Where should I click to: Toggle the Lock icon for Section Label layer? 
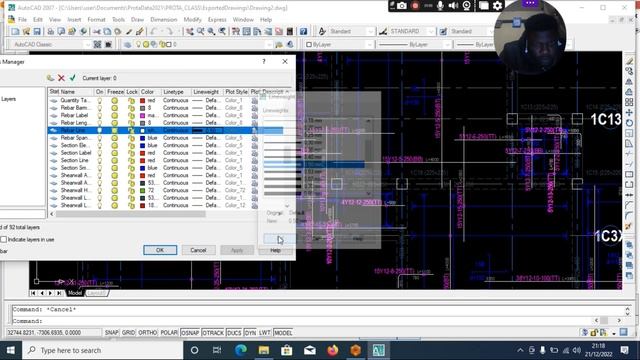pyautogui.click(x=131, y=153)
